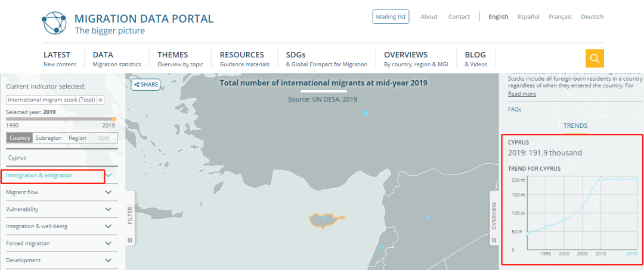Switch map view to Subregion

[48, 138]
